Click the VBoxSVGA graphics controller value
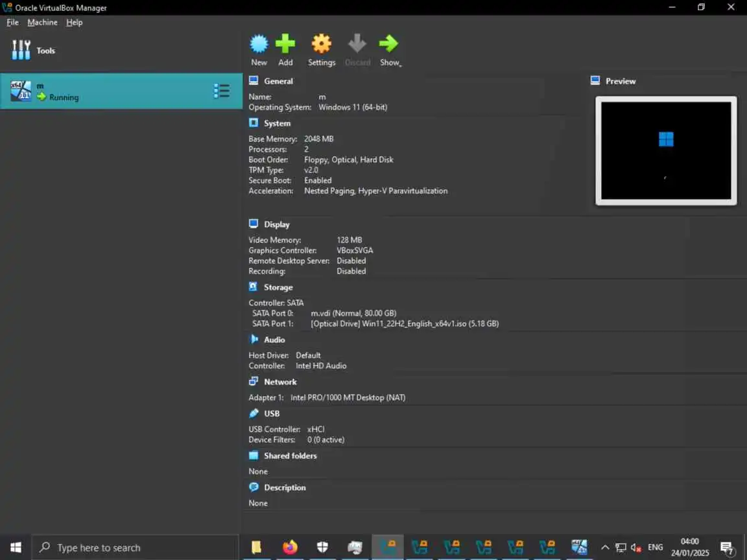 coord(355,250)
